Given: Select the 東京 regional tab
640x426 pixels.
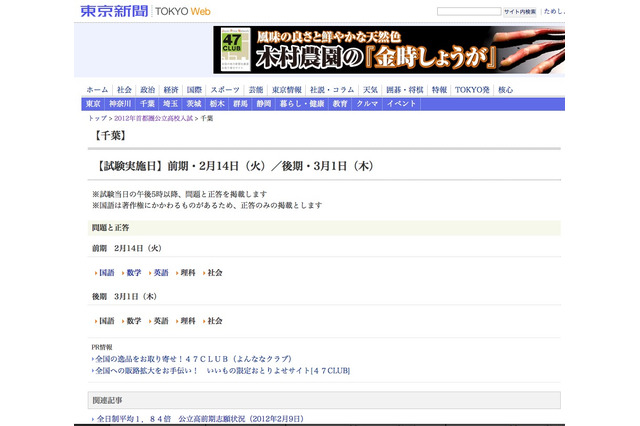Looking at the screenshot, I should pyautogui.click(x=93, y=104).
